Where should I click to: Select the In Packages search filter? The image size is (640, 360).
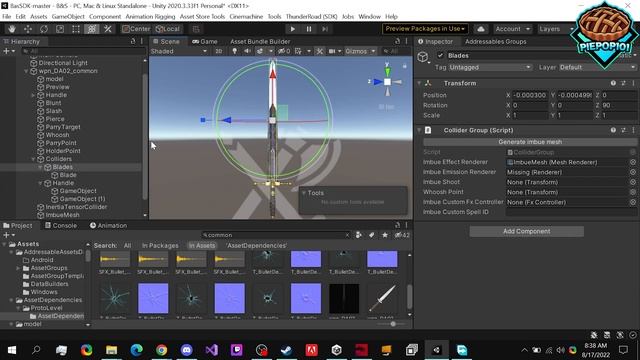[160, 246]
